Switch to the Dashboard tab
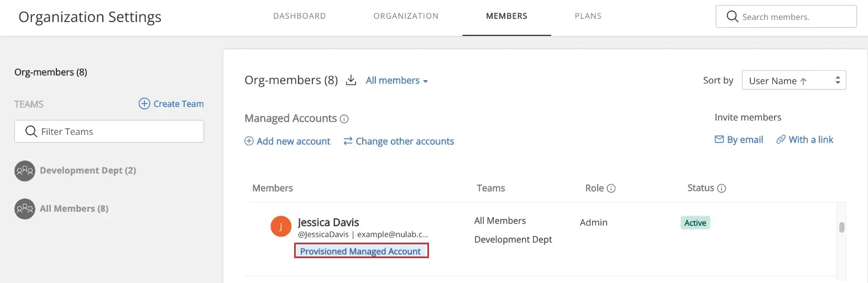 [x=300, y=16]
